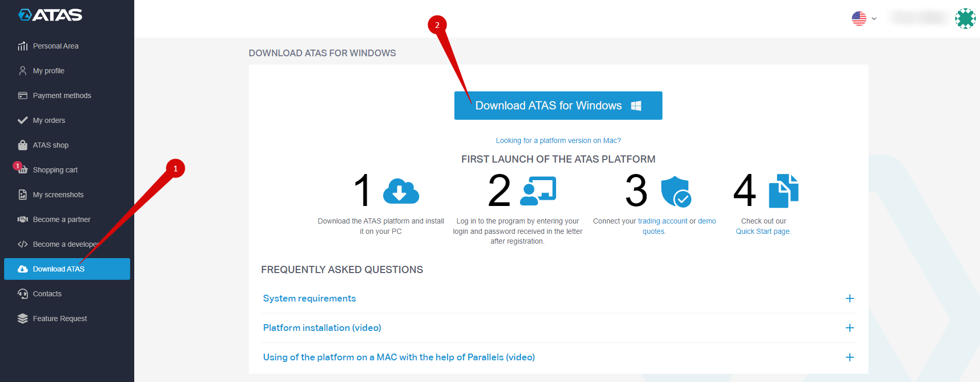Click the shopping cart notification badge
980x382 pixels.
(17, 166)
